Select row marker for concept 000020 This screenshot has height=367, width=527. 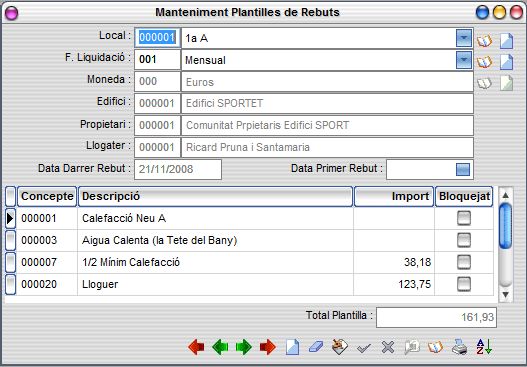(x=10, y=284)
